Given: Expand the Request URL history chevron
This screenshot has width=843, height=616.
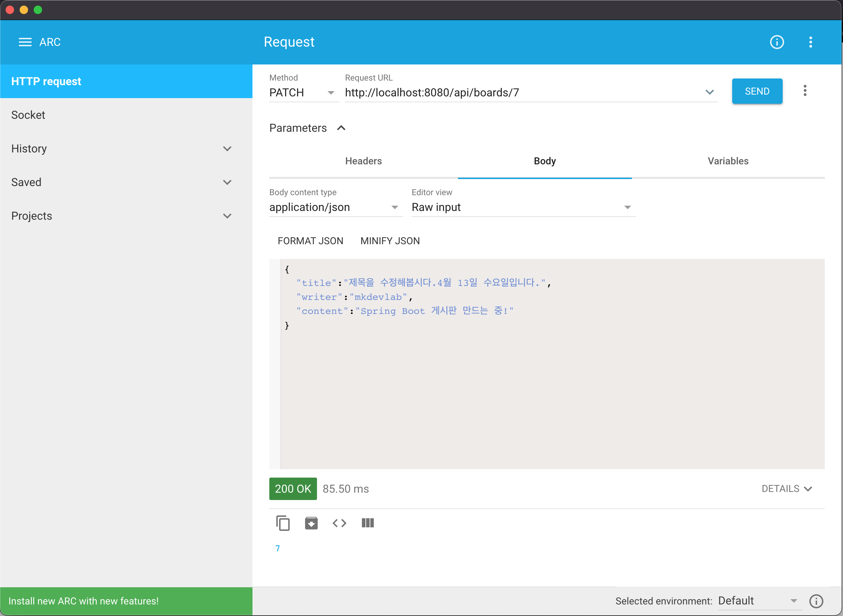Looking at the screenshot, I should coord(709,92).
